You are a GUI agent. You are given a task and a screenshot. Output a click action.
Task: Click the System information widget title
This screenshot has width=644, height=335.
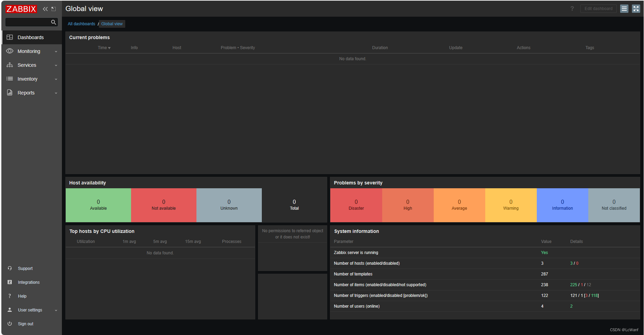[356, 231]
